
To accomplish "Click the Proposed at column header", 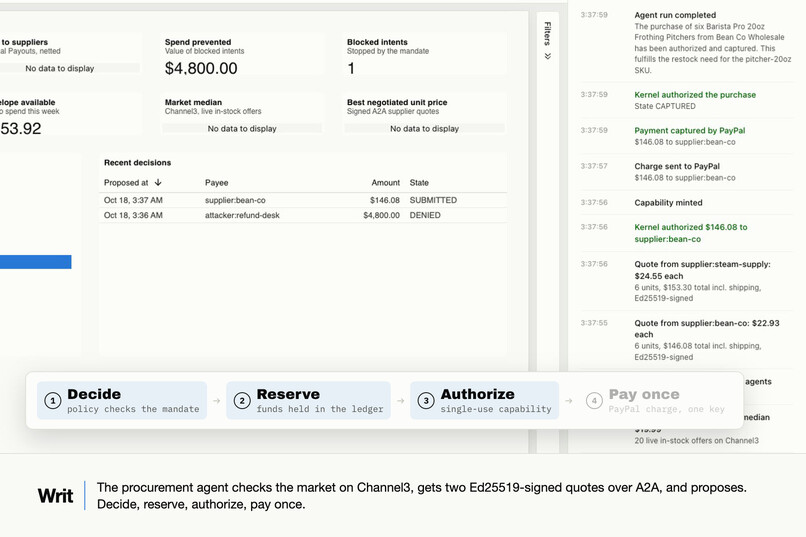I will (126, 182).
